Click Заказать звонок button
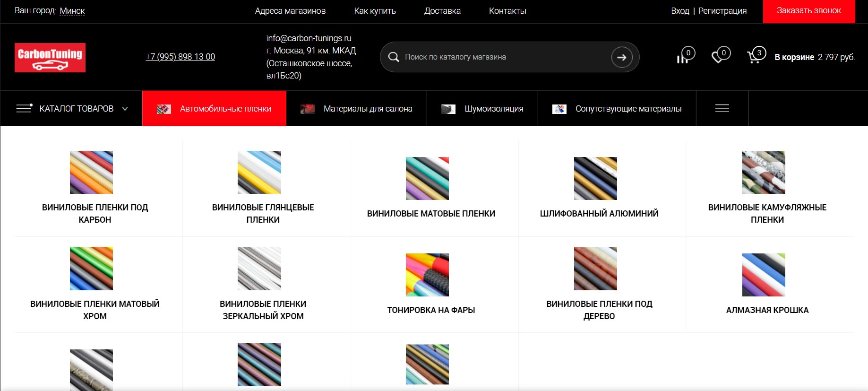 tap(809, 11)
